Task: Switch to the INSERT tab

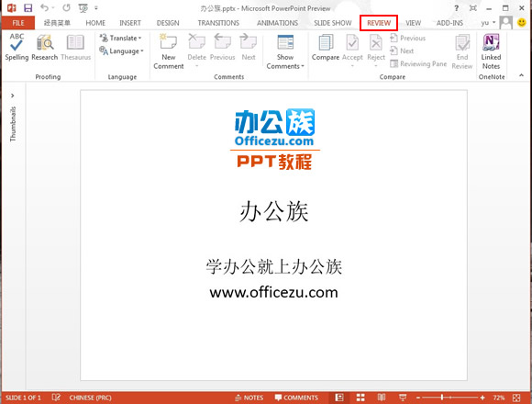Action: pos(130,23)
